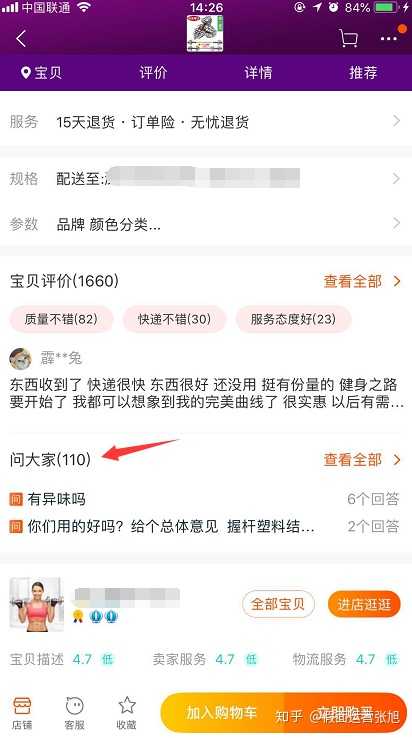This screenshot has width=412, height=738.
Task: Select the 服务态度好(23) review tag
Action: (x=293, y=319)
